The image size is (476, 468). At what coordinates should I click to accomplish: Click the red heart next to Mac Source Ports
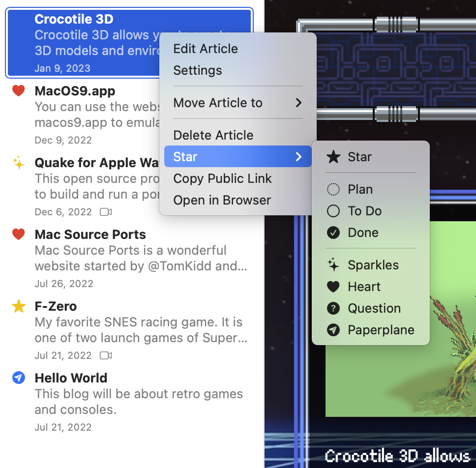pos(18,234)
